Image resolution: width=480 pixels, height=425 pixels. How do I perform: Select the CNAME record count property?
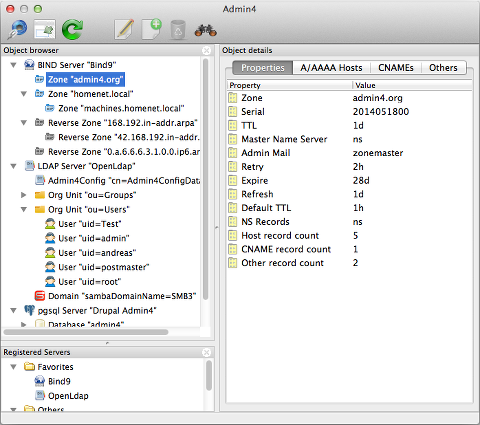click(286, 249)
